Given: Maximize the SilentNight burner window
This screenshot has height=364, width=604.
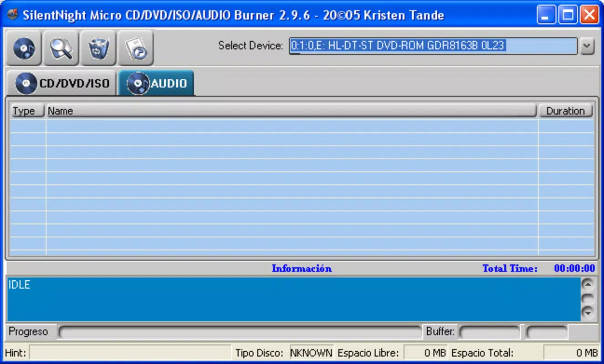Looking at the screenshot, I should [568, 15].
